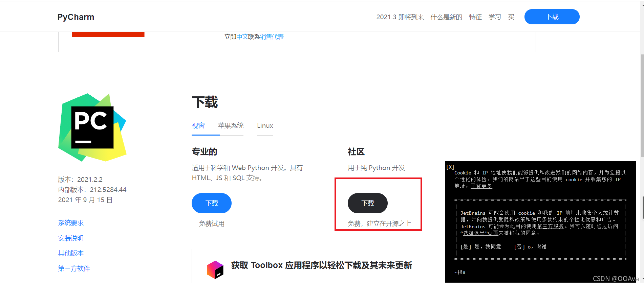This screenshot has width=644, height=285.
Task: Accept cookies with [是] 是，我同意
Action: click(x=480, y=247)
